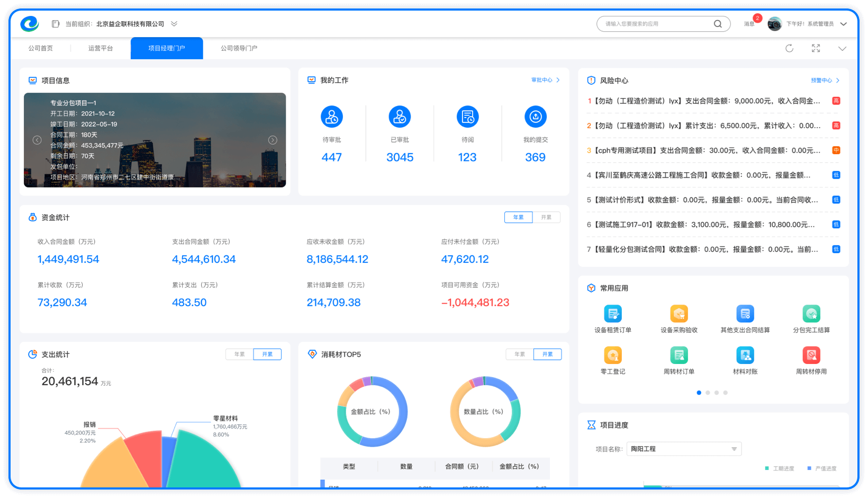Viewport: 868px width, 498px height.
Task: Toggle 资金统计 to 年累
Action: pos(518,217)
